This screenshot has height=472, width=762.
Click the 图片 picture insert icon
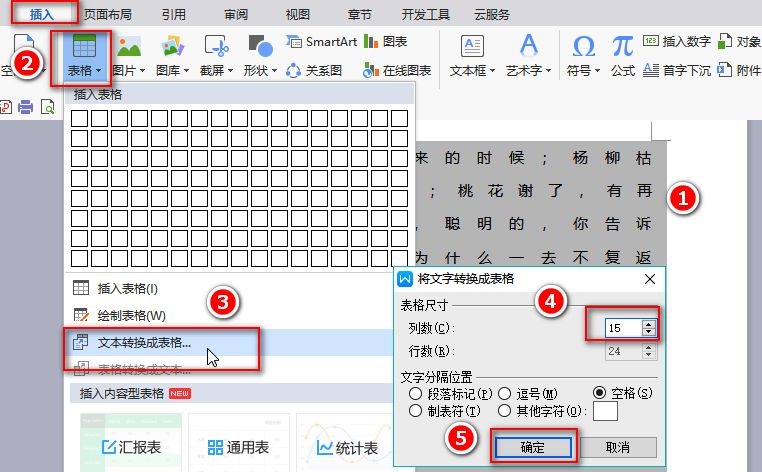129,47
